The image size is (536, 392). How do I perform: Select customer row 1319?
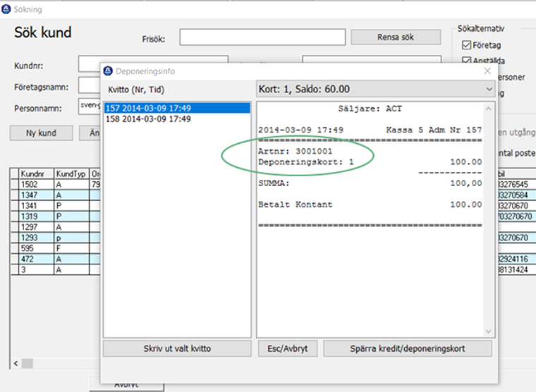click(x=56, y=216)
